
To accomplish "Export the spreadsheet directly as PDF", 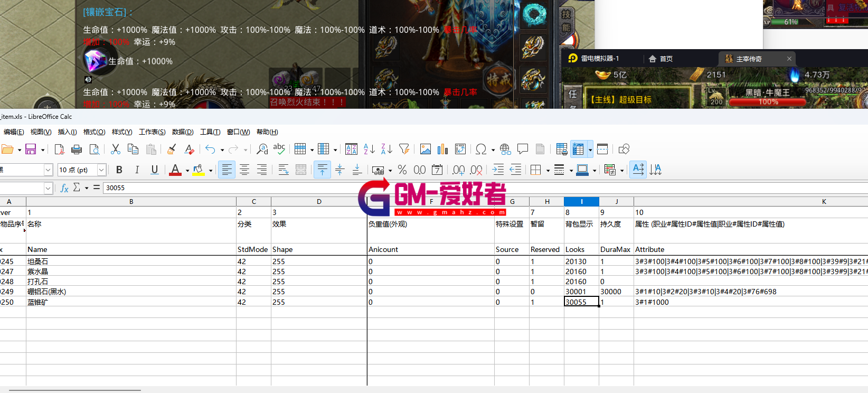I will pyautogui.click(x=59, y=149).
